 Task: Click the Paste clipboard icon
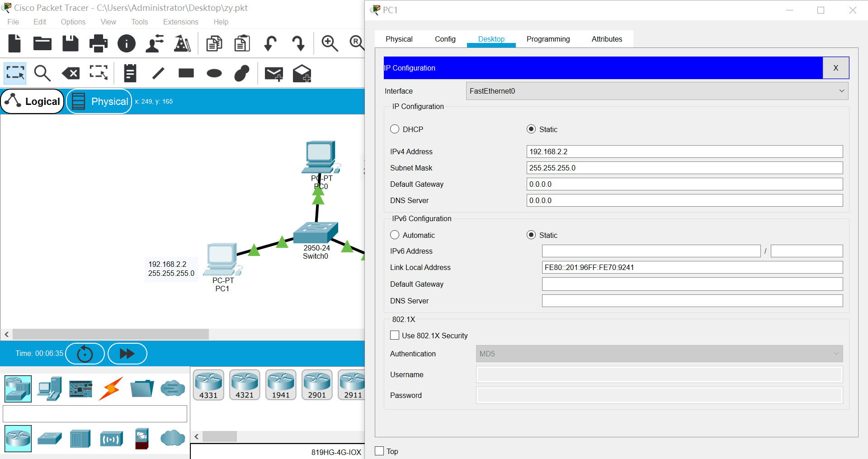[242, 43]
